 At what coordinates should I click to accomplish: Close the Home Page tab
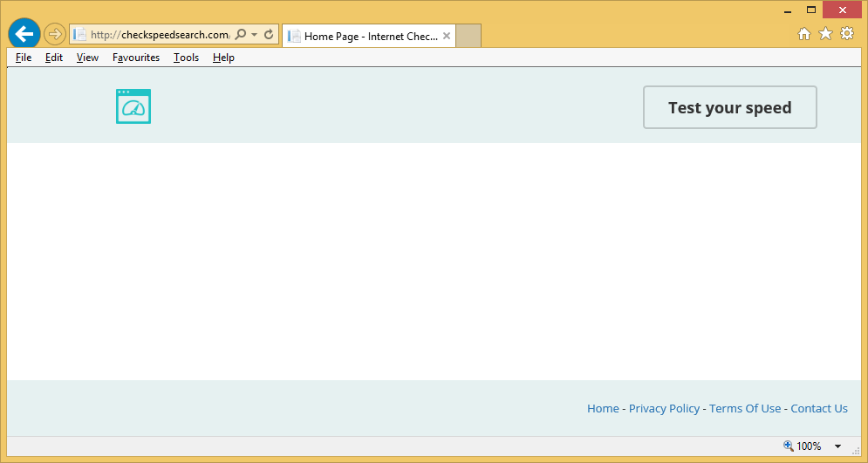[x=447, y=36]
